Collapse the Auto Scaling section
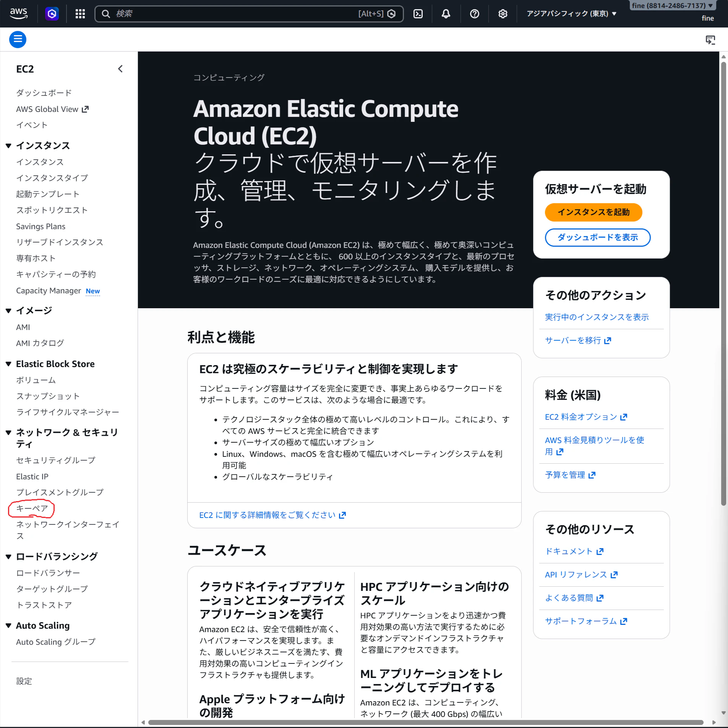The image size is (728, 728). 8,626
